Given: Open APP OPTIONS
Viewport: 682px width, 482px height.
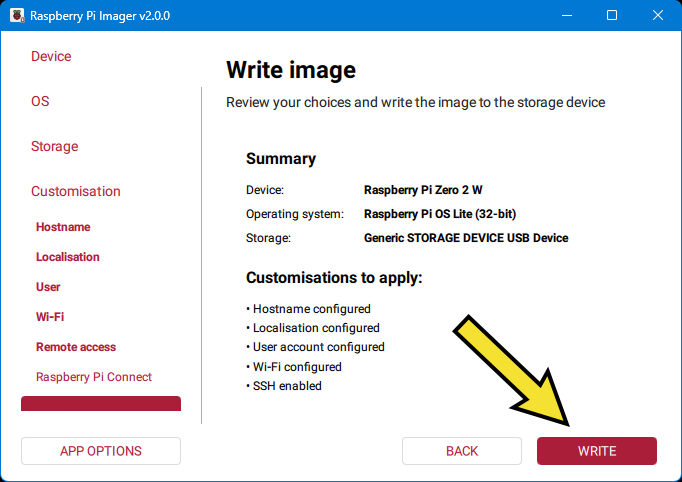Looking at the screenshot, I should click(x=101, y=451).
